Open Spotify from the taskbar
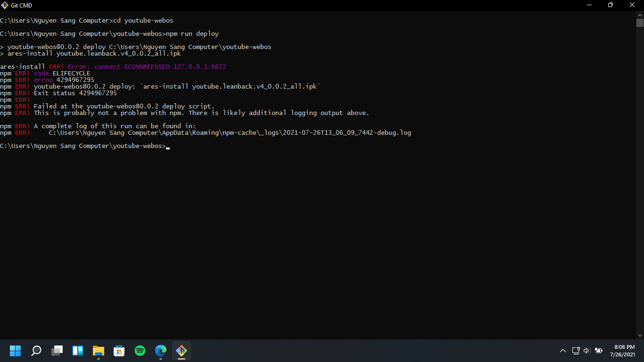 pos(140,351)
